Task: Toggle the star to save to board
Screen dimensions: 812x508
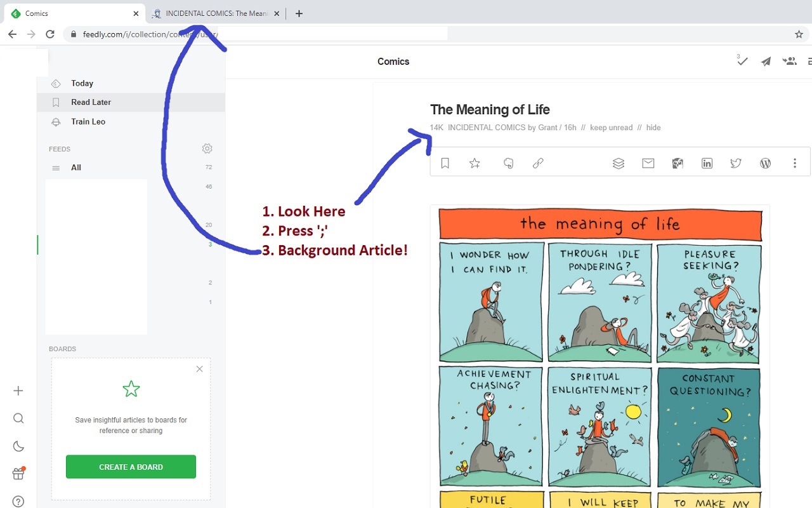Action: pyautogui.click(x=475, y=163)
